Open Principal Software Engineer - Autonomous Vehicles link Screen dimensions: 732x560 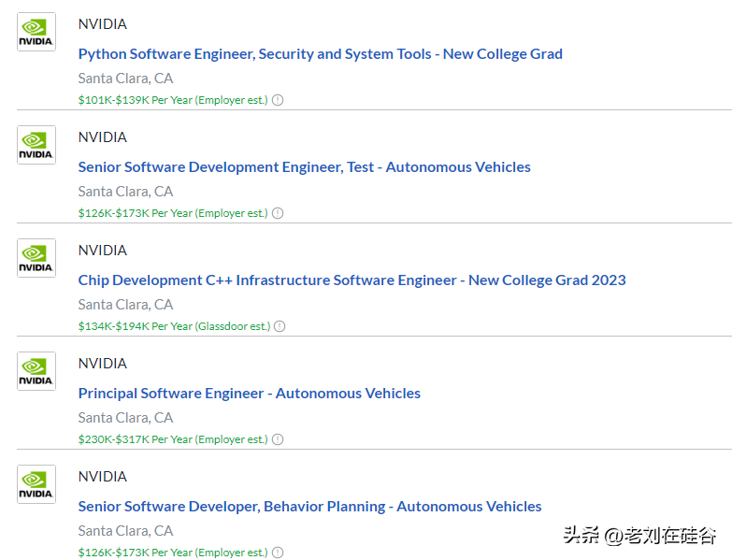click(249, 394)
